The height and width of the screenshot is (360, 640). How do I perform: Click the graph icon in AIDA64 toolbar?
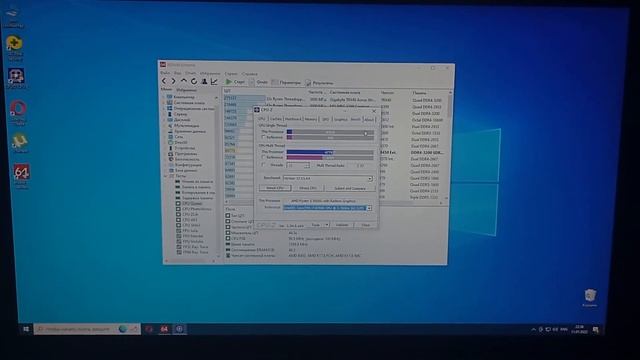point(214,82)
